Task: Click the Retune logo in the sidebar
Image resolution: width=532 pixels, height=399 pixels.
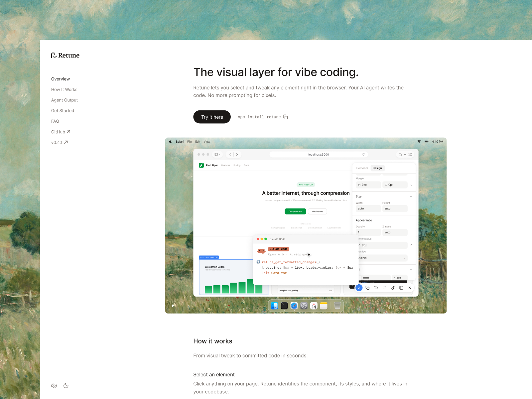Action: pyautogui.click(x=65, y=56)
